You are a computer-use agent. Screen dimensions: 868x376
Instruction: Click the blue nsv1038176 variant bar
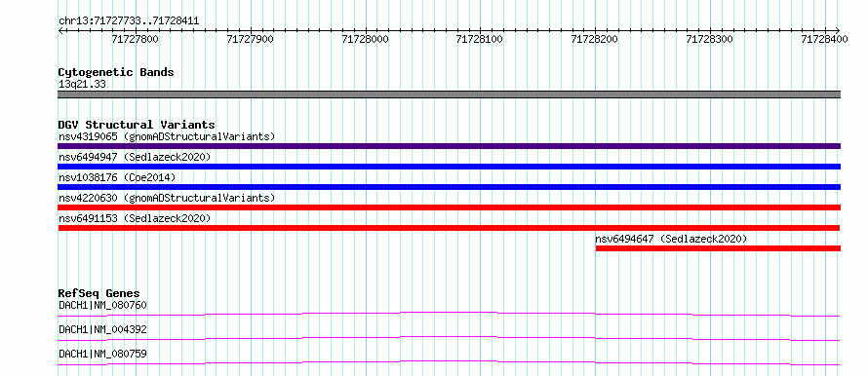click(x=449, y=187)
